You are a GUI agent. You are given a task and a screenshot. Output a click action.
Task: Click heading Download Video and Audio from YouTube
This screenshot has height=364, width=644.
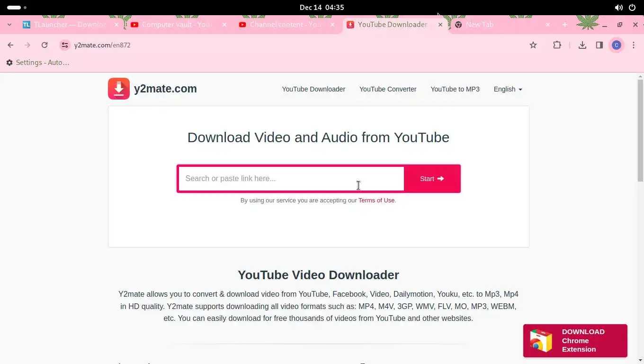(x=318, y=137)
